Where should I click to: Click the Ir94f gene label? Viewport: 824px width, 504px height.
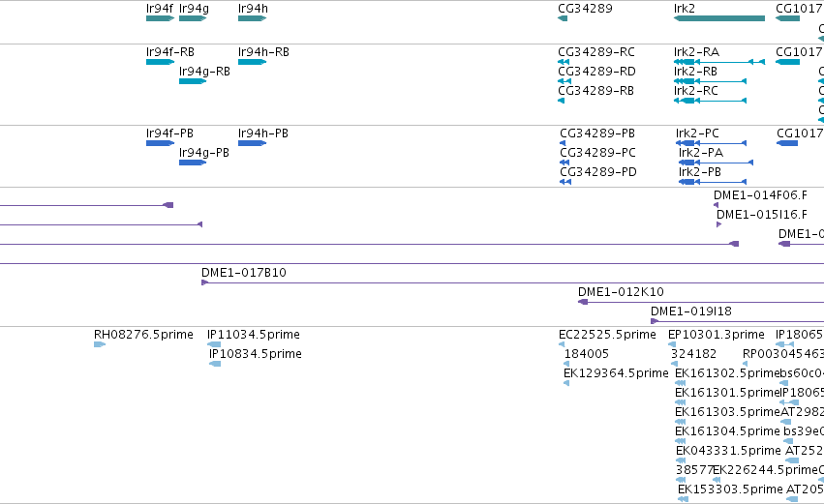[x=159, y=9]
